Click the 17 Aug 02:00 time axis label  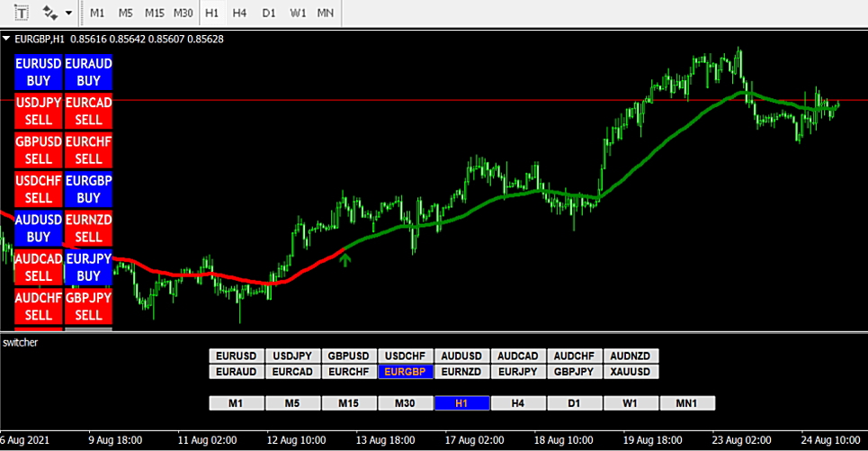click(474, 440)
